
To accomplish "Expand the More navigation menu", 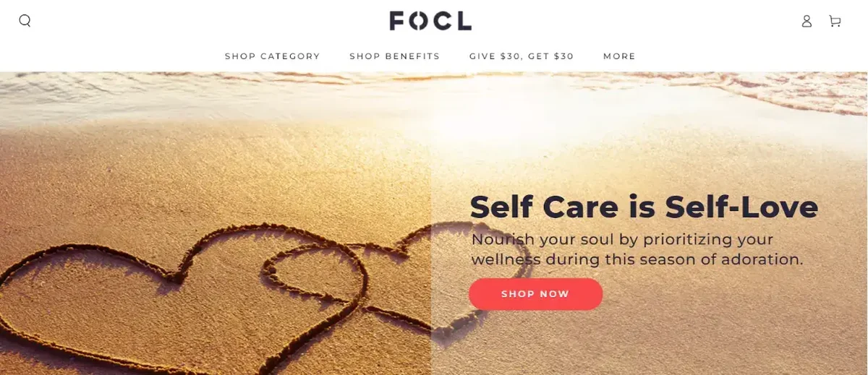I will tap(619, 56).
